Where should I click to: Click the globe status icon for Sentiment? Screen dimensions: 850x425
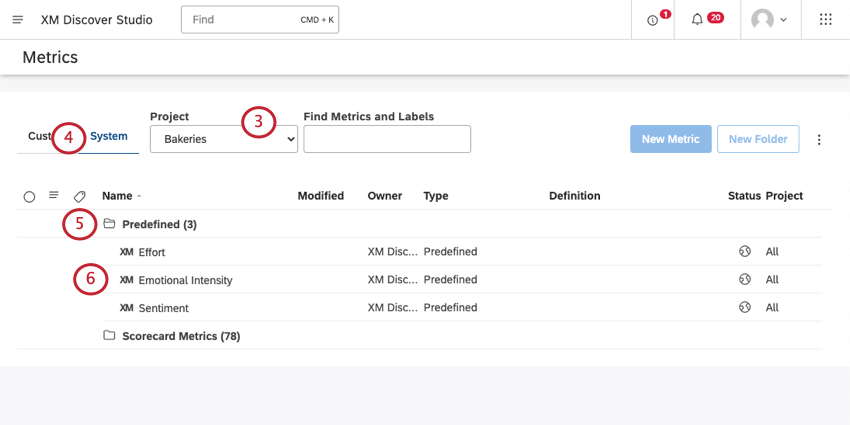click(x=744, y=308)
